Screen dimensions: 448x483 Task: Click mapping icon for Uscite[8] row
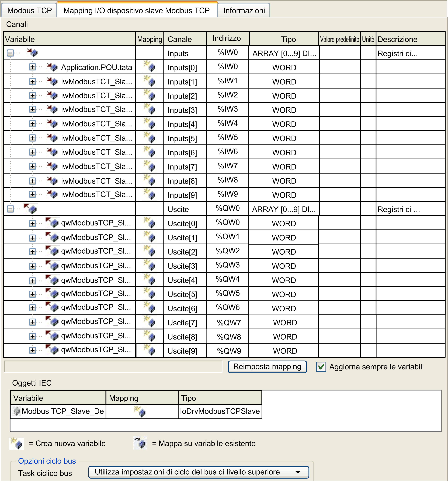[150, 336]
